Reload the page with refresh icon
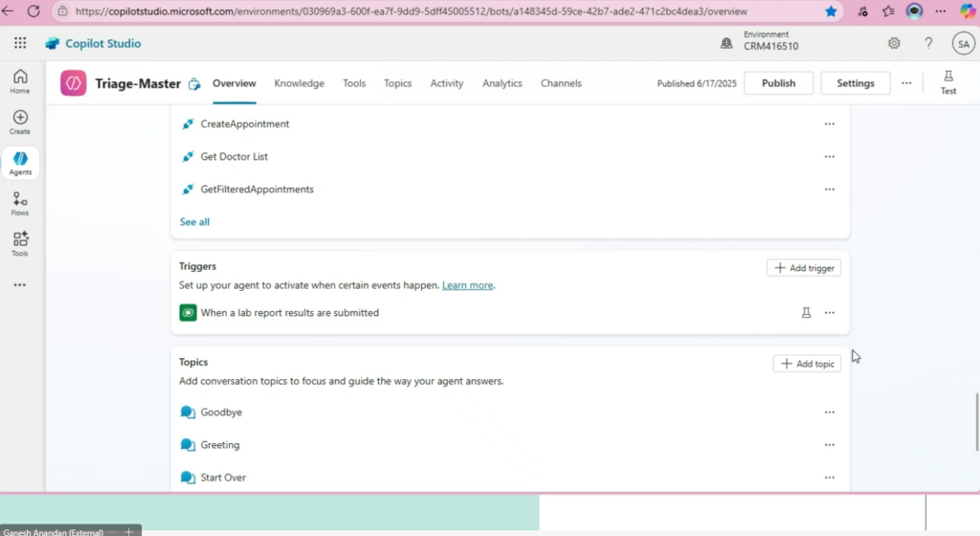Viewport: 980px width, 536px height. pyautogui.click(x=33, y=11)
